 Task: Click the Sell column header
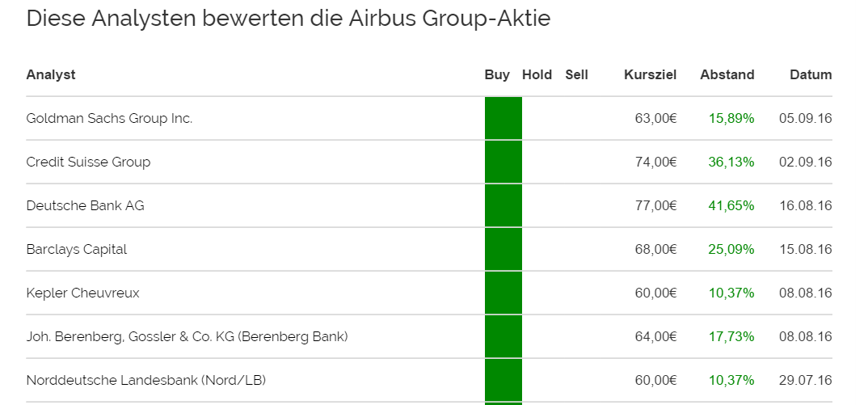click(x=576, y=75)
